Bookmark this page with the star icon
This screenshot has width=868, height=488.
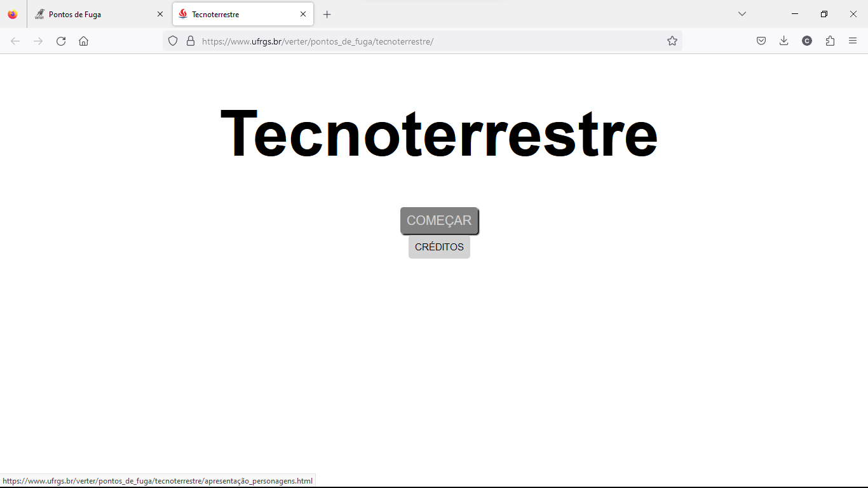(x=672, y=41)
